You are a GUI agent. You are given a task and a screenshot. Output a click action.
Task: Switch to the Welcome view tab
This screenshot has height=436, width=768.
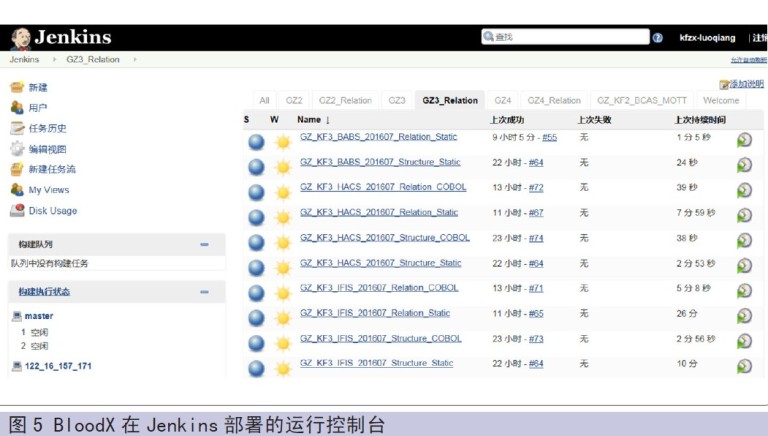click(x=721, y=100)
